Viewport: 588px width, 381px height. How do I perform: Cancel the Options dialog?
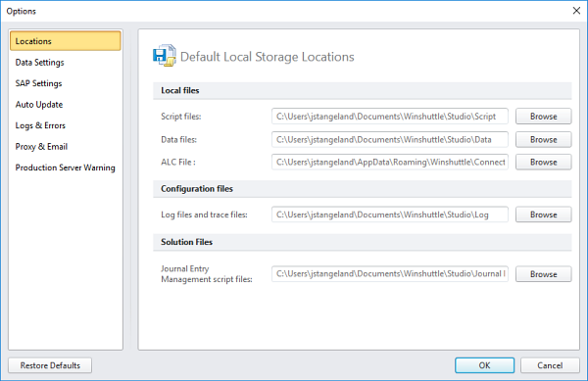[550, 365]
